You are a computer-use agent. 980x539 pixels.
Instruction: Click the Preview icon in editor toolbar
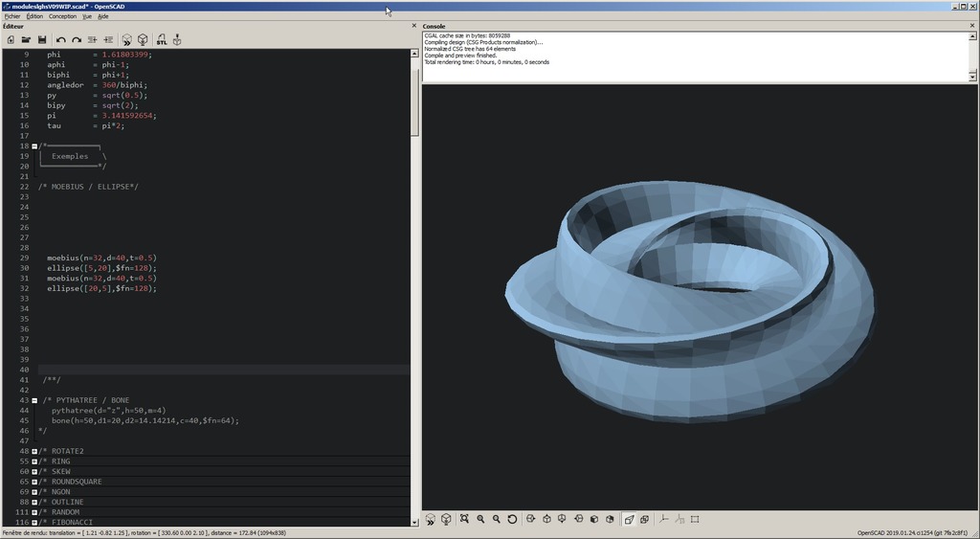coord(126,40)
